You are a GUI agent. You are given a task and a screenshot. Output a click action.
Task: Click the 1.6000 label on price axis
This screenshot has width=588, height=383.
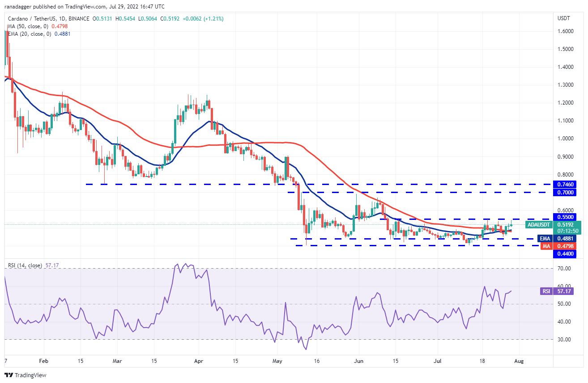click(x=565, y=31)
